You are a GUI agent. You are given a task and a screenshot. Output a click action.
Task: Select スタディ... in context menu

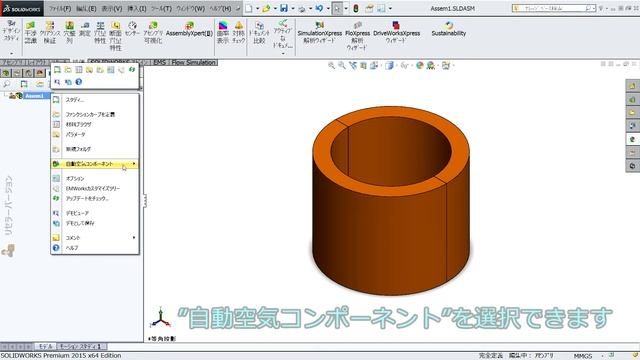[95, 100]
